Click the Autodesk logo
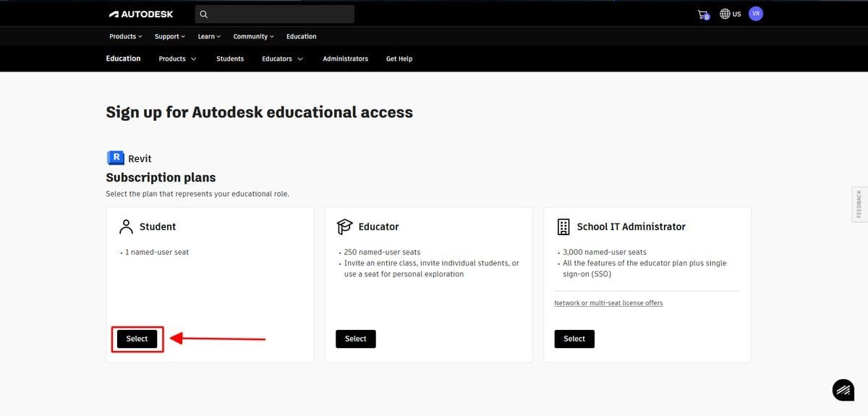 click(141, 14)
